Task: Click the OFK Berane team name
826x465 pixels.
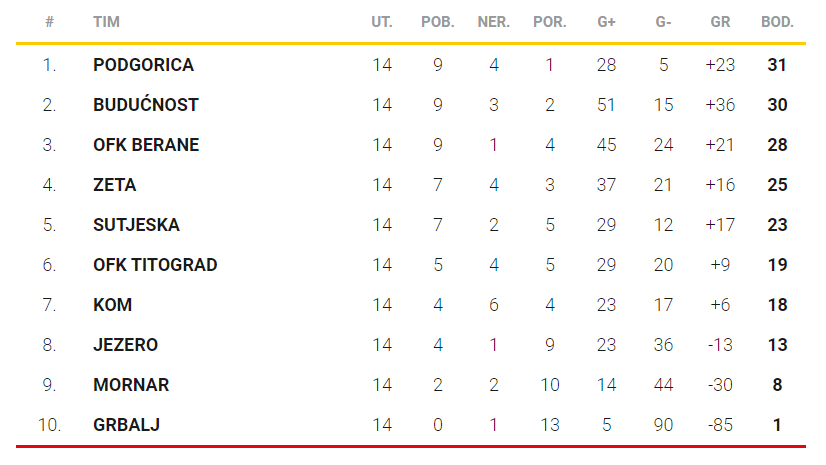Action: click(x=145, y=145)
